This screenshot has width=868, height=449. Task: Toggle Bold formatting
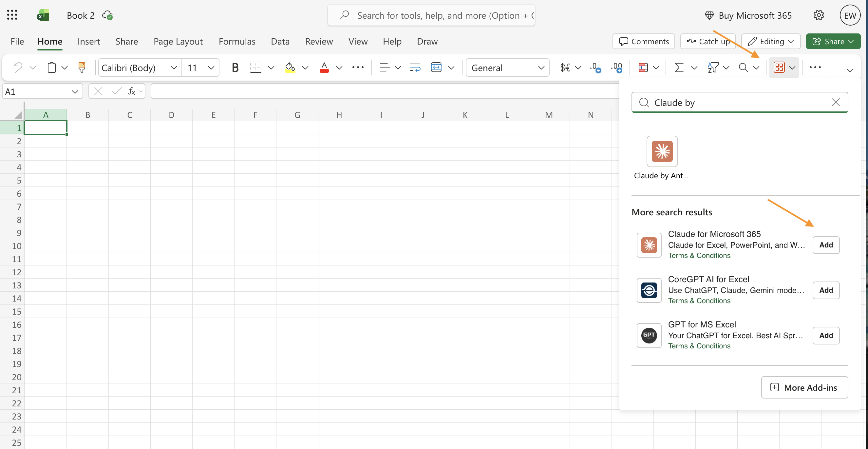point(235,68)
